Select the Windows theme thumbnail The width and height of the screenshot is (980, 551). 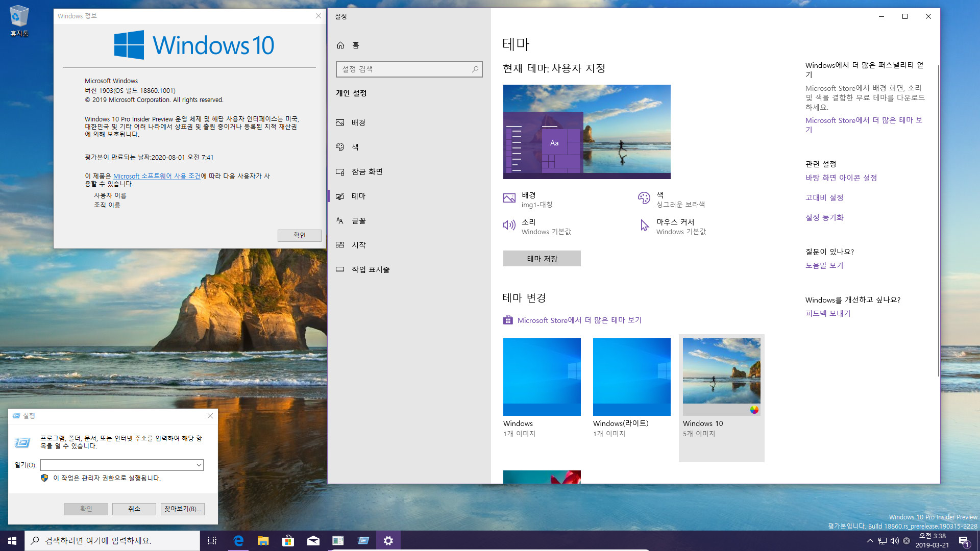pyautogui.click(x=542, y=377)
